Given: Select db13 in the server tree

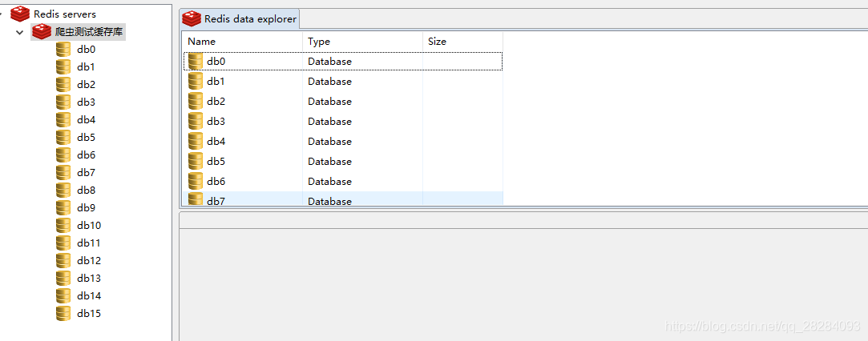Looking at the screenshot, I should coord(89,279).
